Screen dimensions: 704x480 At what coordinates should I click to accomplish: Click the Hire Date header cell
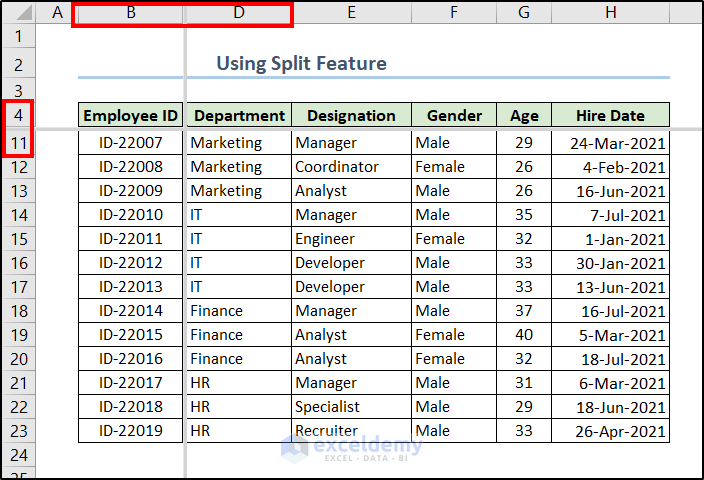tap(610, 115)
